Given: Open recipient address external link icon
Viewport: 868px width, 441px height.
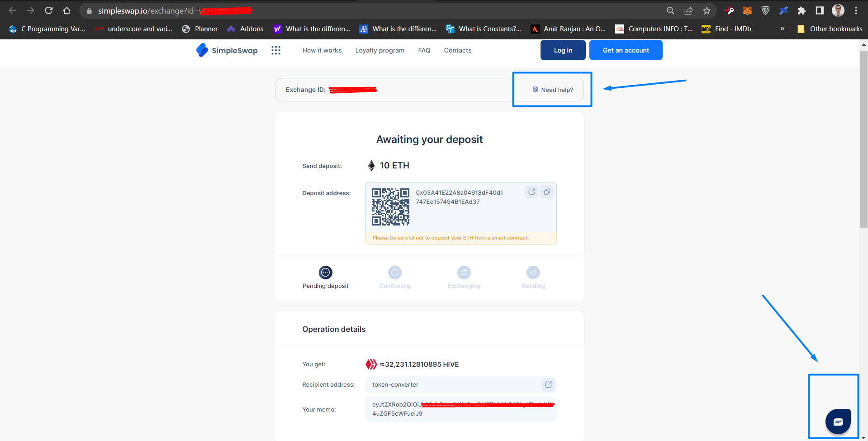Looking at the screenshot, I should click(548, 384).
